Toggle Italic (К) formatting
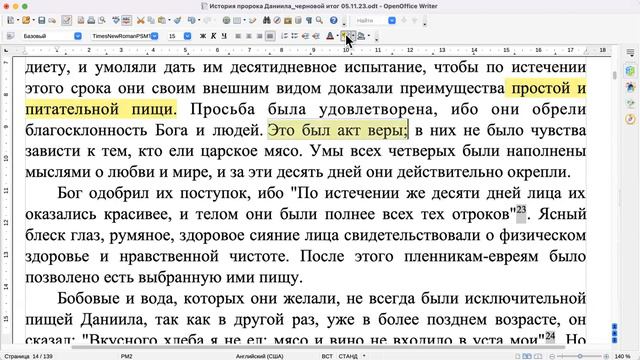Screen dimensions: 640x360 213,36
